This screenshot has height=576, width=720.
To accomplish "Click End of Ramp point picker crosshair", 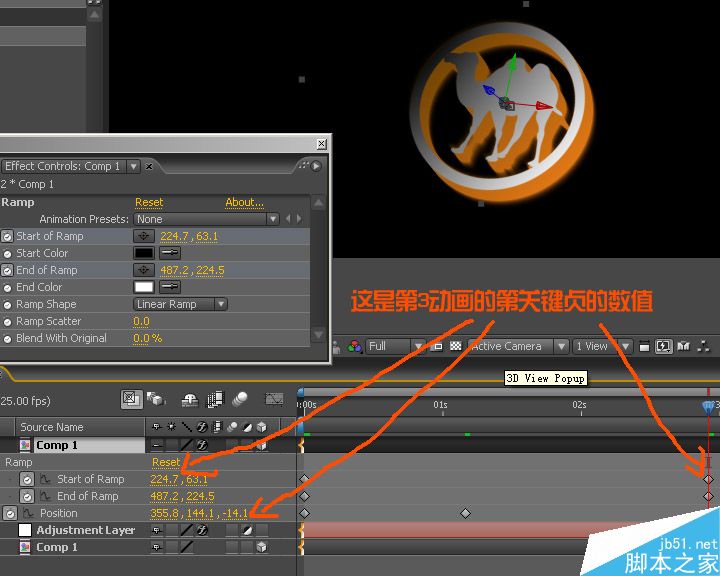I will [x=144, y=270].
